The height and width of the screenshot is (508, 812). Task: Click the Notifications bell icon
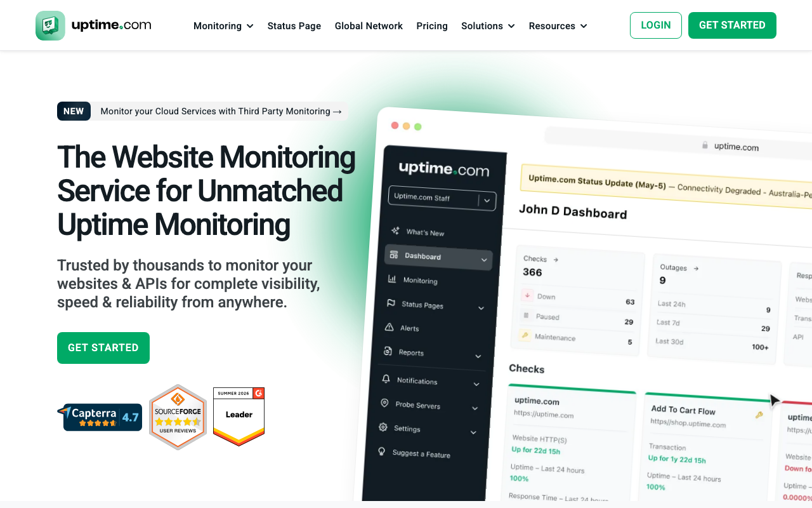[386, 378]
